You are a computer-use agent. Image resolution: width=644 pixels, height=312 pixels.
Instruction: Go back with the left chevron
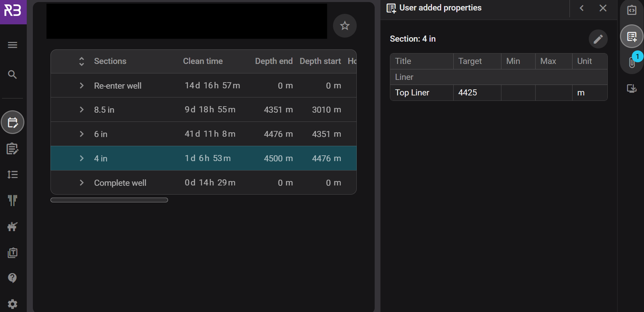pos(582,8)
